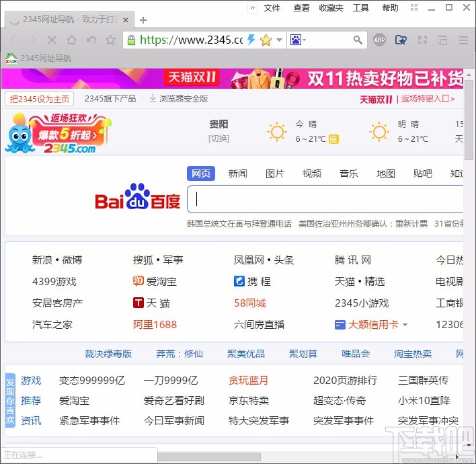Image resolution: width=476 pixels, height=464 pixels.
Task: Click the window restore layout icon
Action: 442,40
